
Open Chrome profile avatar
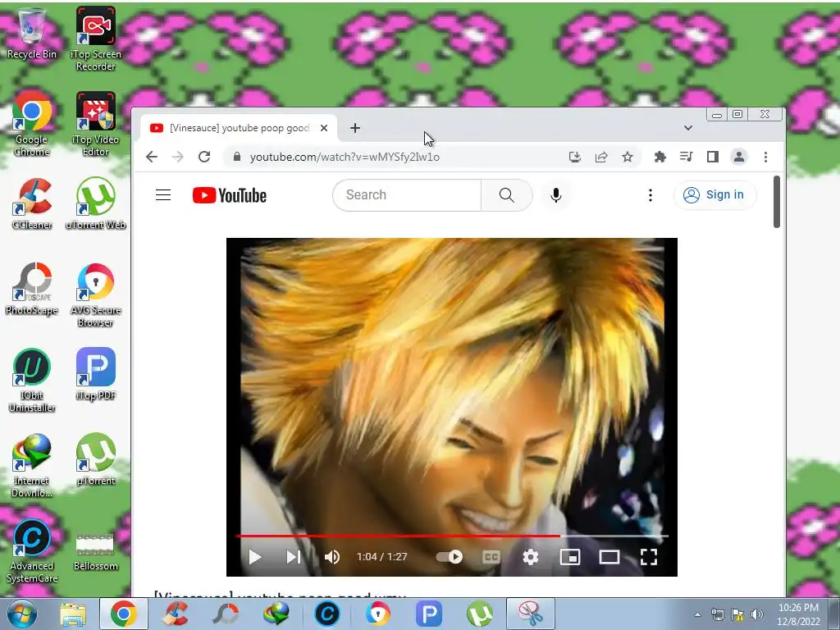[739, 157]
